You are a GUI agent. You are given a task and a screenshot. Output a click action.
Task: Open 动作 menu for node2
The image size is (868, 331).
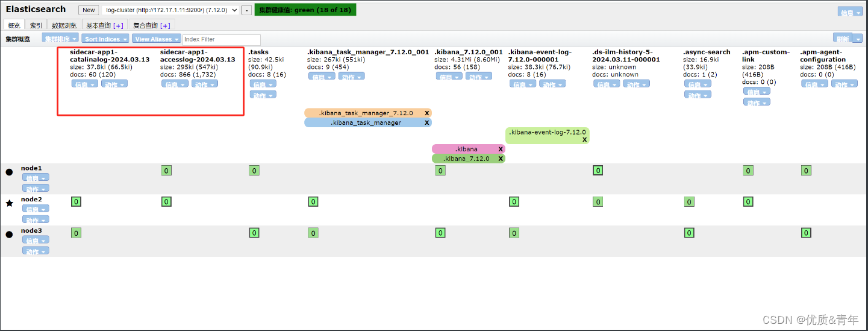(x=36, y=219)
